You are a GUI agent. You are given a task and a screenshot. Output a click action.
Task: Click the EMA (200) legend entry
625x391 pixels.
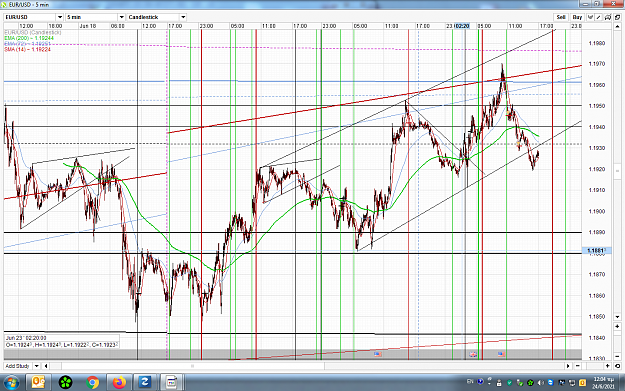(x=29, y=38)
